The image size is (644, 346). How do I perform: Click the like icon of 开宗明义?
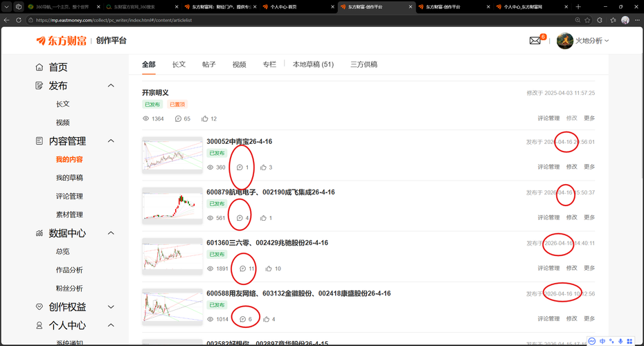[x=204, y=118]
